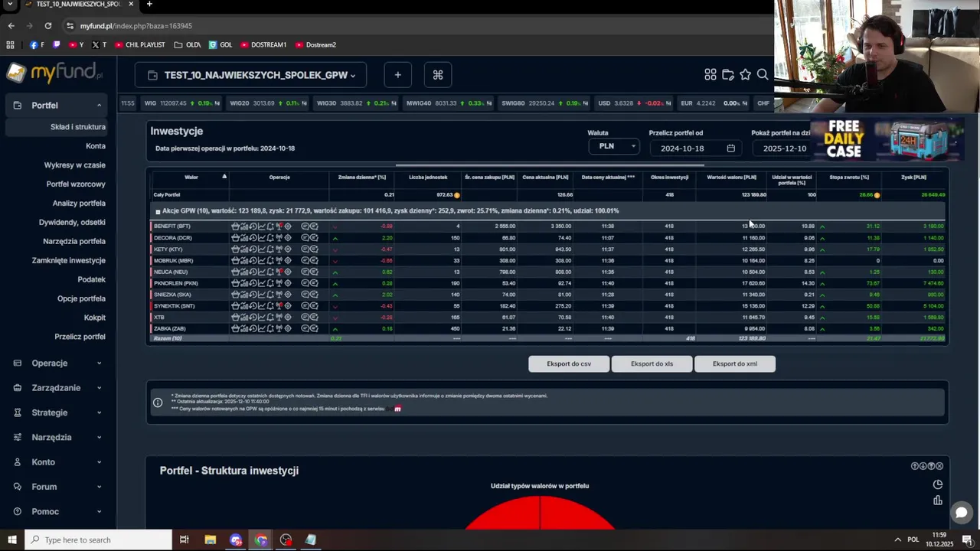Open the line chart icon for KETY (KTY)
The width and height of the screenshot is (980, 551).
pyautogui.click(x=262, y=249)
